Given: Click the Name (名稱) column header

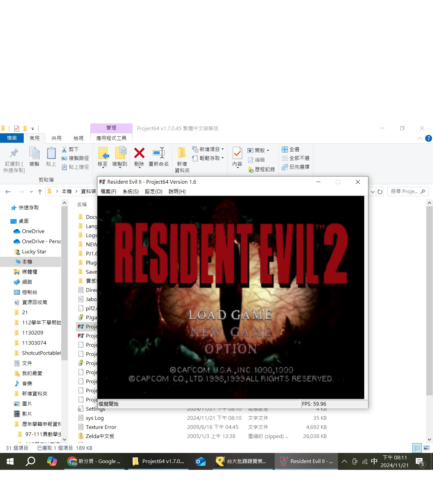Looking at the screenshot, I should (82, 204).
